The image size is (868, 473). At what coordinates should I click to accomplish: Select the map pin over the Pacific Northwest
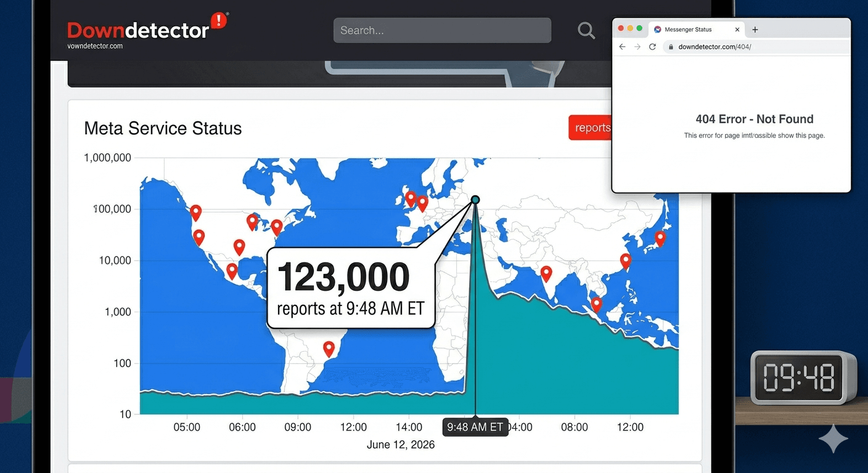[196, 213]
